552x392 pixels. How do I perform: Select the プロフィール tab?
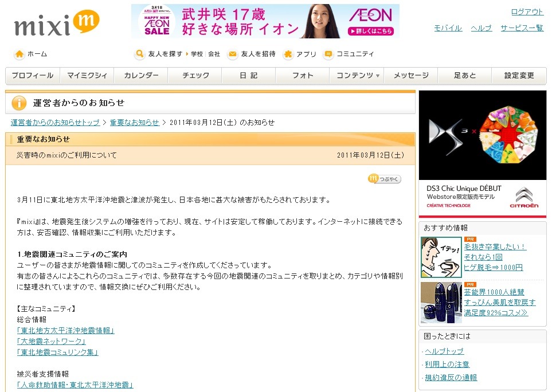pyautogui.click(x=33, y=75)
